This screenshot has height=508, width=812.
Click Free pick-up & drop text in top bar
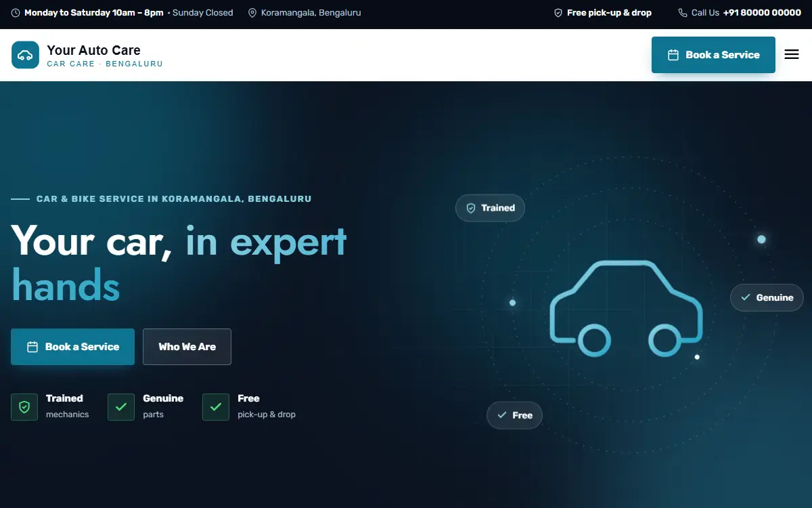609,13
